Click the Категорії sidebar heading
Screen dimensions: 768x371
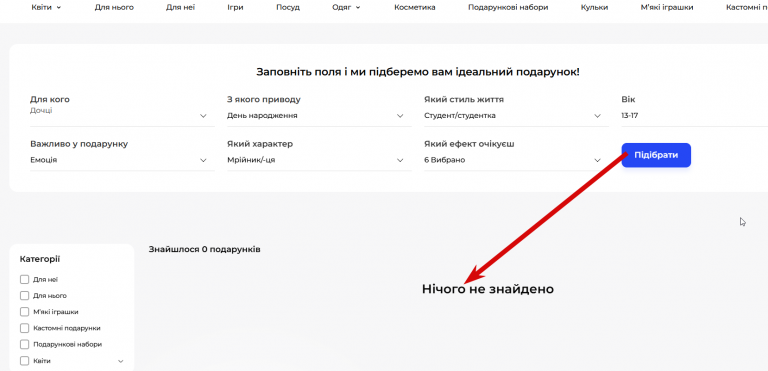(x=40, y=259)
